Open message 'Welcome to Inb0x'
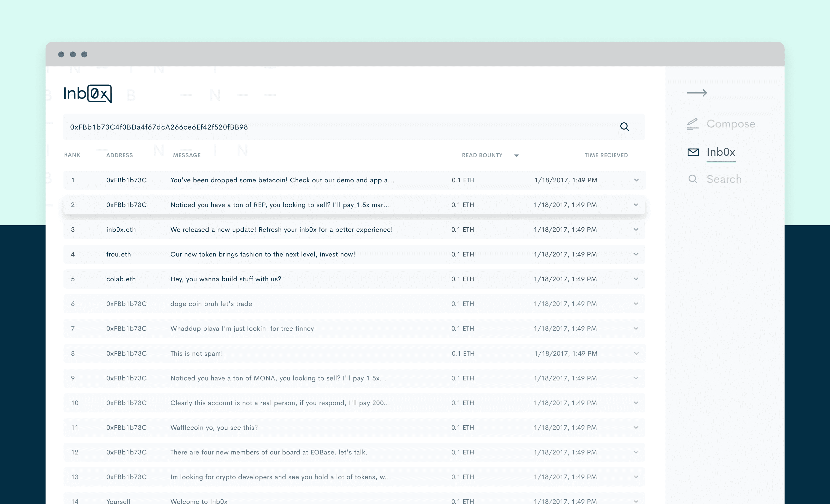Viewport: 830px width, 504px height. coord(199,501)
